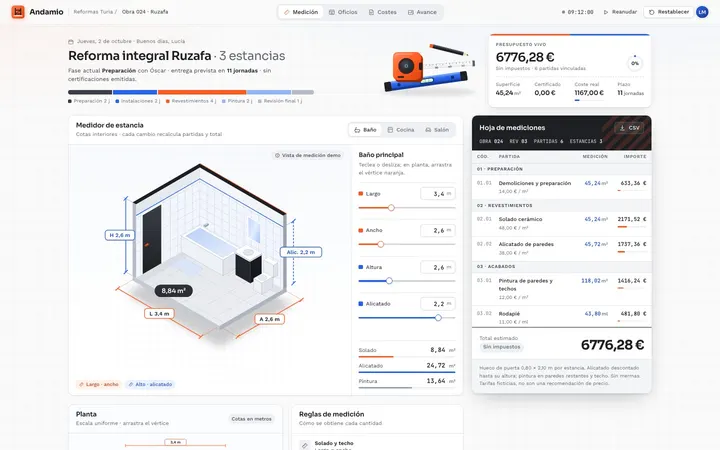Image resolution: width=720 pixels, height=450 pixels.
Task: Click the Demoliciones y preparación row
Action: tap(562, 187)
